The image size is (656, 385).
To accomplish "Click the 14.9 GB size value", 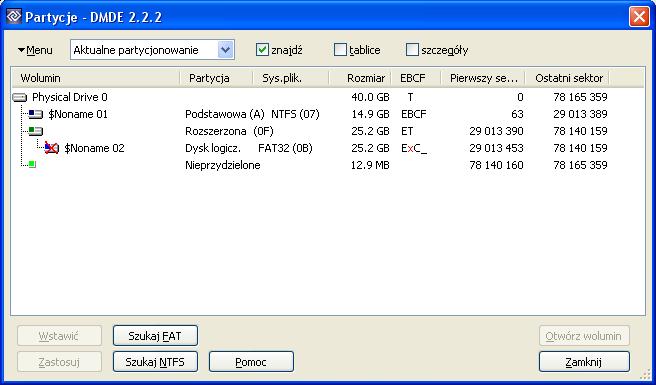I will coord(370,114).
